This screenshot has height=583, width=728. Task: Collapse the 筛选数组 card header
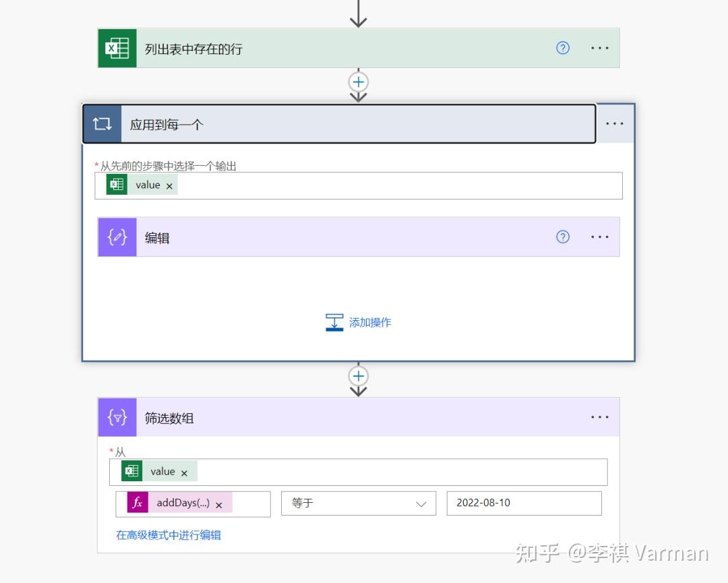coord(359,417)
